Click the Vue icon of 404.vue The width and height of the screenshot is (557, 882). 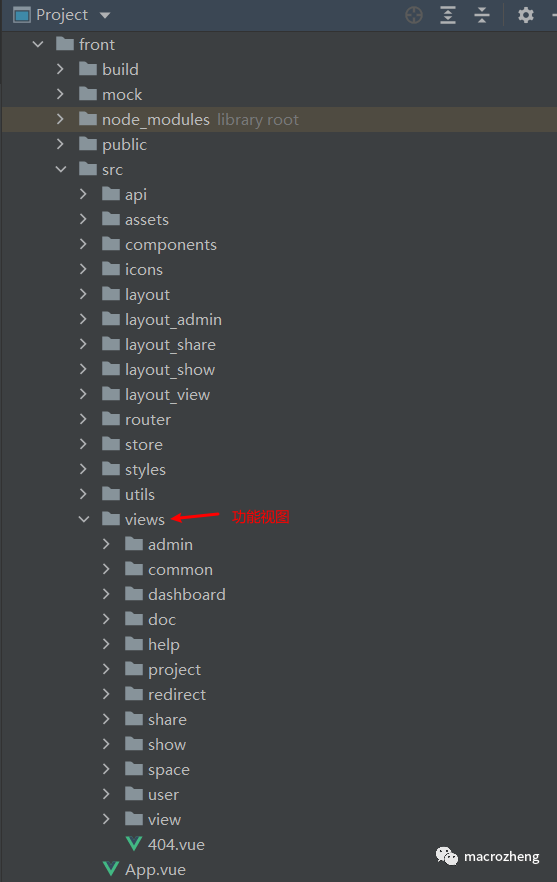134,844
